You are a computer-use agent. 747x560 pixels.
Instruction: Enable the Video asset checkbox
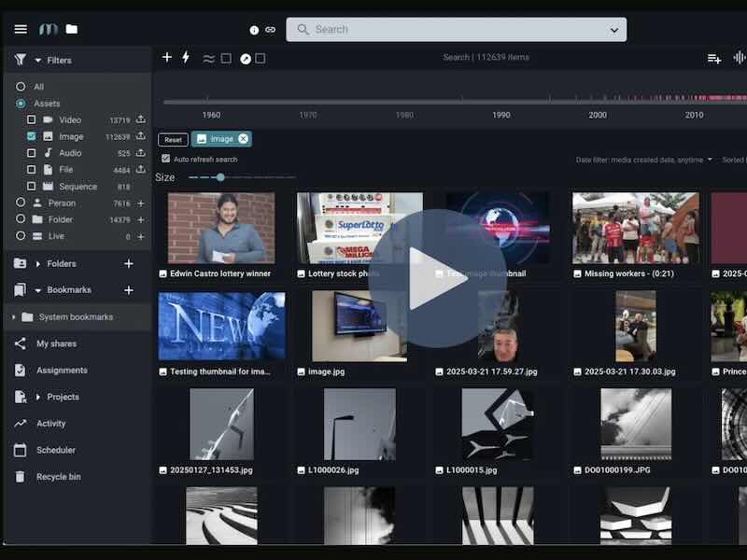(x=32, y=120)
